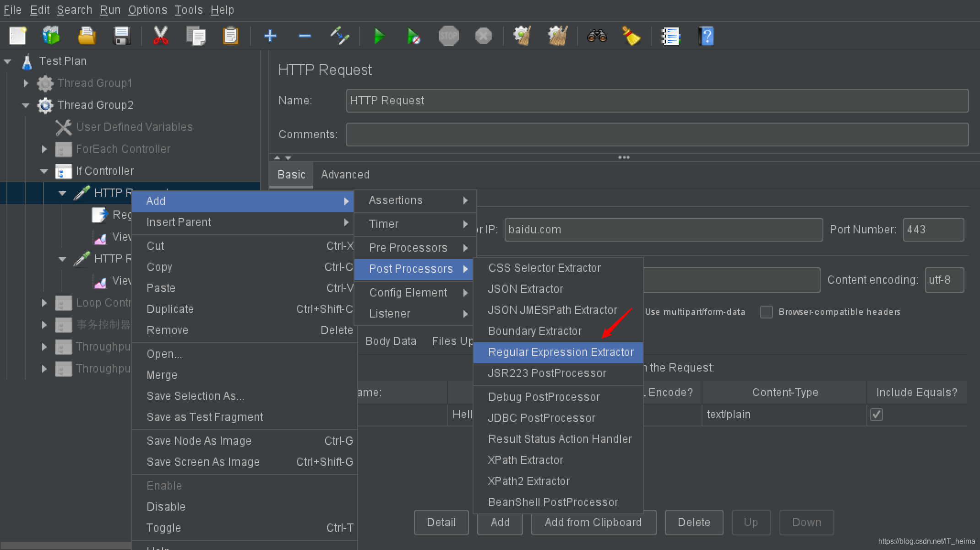The width and height of the screenshot is (980, 550).
Task: Click the Stop sign toolbar icon
Action: [x=448, y=36]
